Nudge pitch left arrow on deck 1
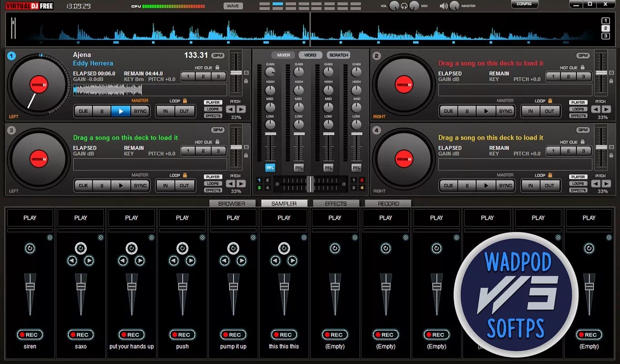 231,109
